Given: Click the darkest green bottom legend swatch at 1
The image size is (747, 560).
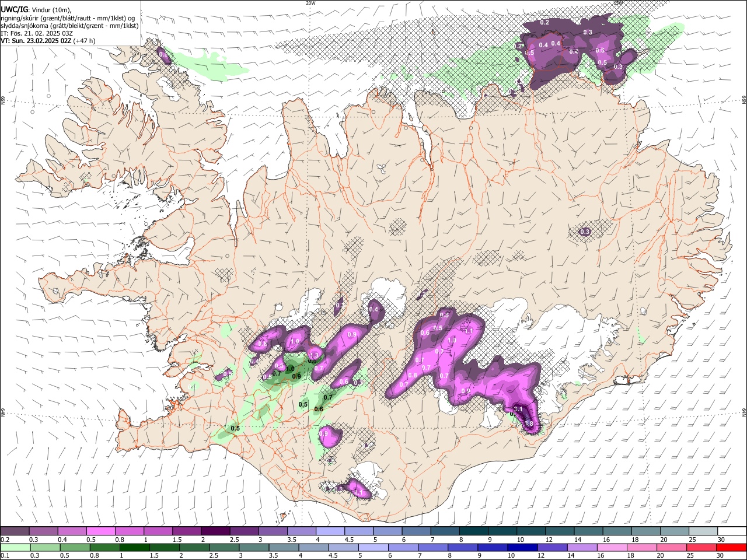Looking at the screenshot, I should pos(135,547).
